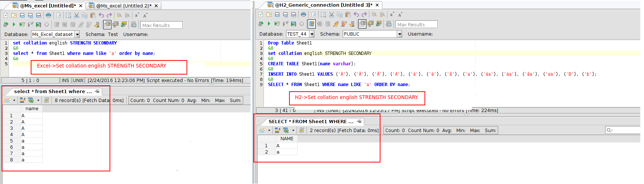
Task: Click 'NAME' column header in H2 results
Action: (x=286, y=138)
